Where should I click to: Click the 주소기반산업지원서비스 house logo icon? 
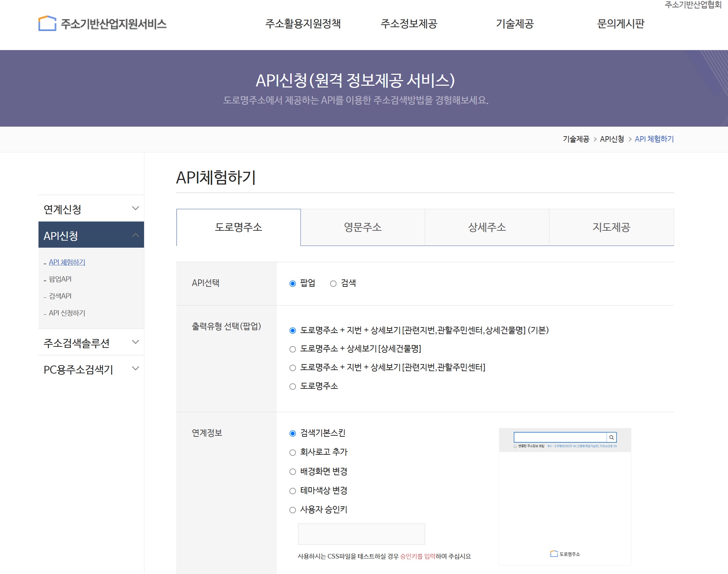pyautogui.click(x=47, y=24)
